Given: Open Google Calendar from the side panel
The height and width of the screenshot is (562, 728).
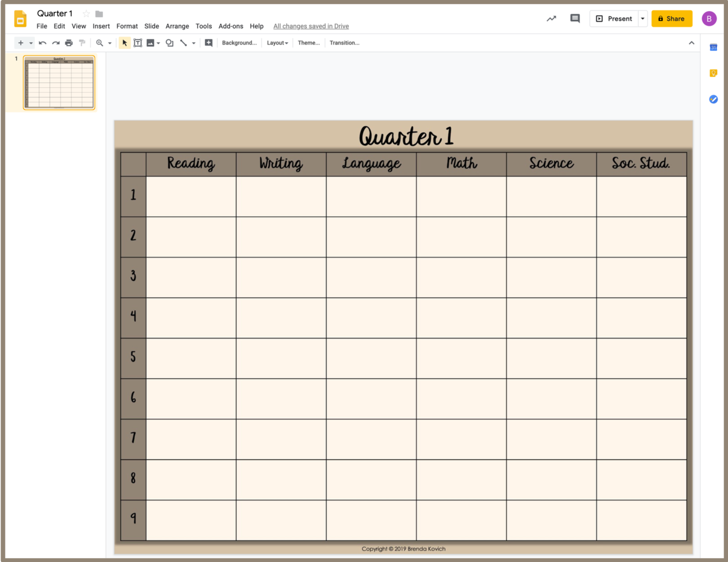Looking at the screenshot, I should pyautogui.click(x=713, y=47).
